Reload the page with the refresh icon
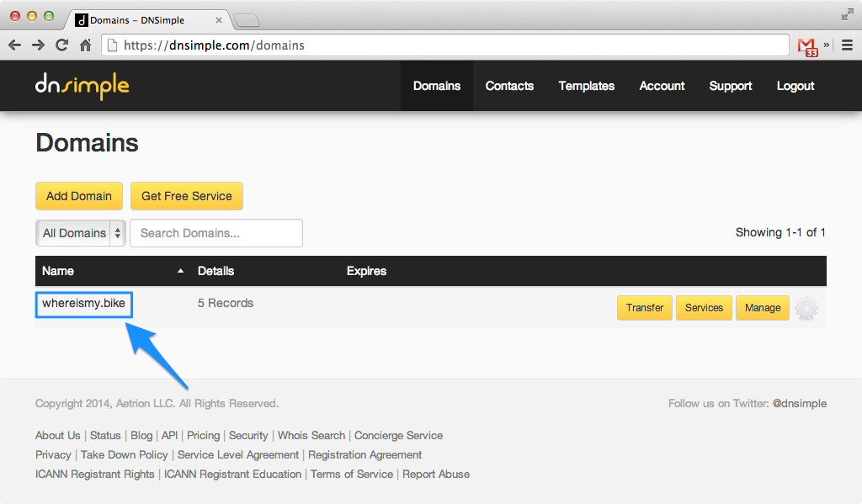Viewport: 862px width, 504px height. (61, 45)
